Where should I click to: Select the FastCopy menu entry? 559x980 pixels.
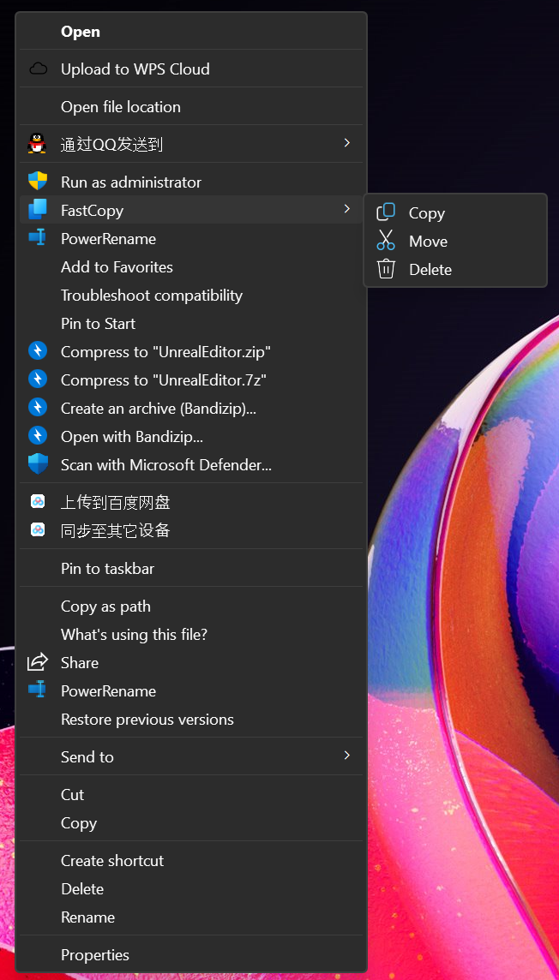point(191,210)
